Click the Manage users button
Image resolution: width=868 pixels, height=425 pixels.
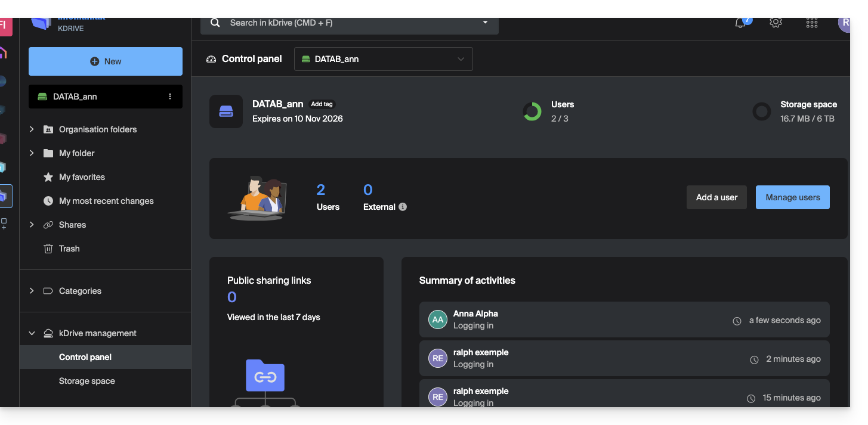click(792, 197)
